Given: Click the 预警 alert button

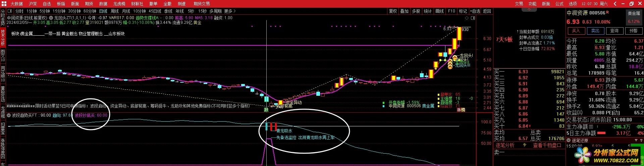Looking at the screenshot, I should (x=634, y=31).
